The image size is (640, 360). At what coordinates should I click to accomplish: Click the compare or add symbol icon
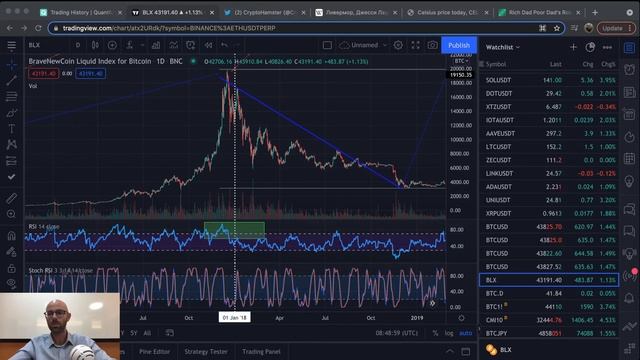[x=112, y=45]
